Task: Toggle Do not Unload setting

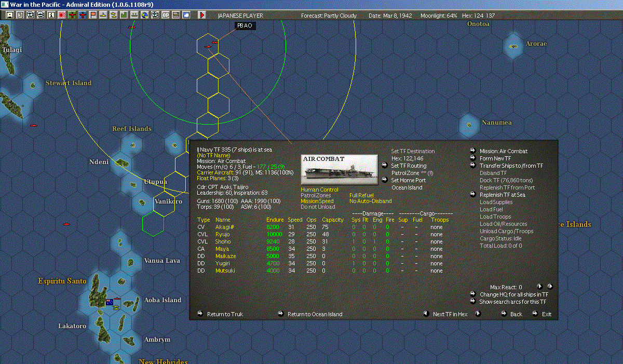Action: click(318, 207)
